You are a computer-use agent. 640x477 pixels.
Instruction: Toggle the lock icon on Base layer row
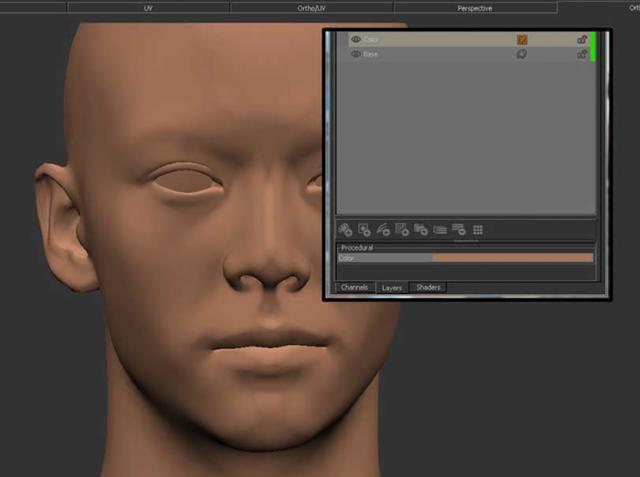click(582, 54)
